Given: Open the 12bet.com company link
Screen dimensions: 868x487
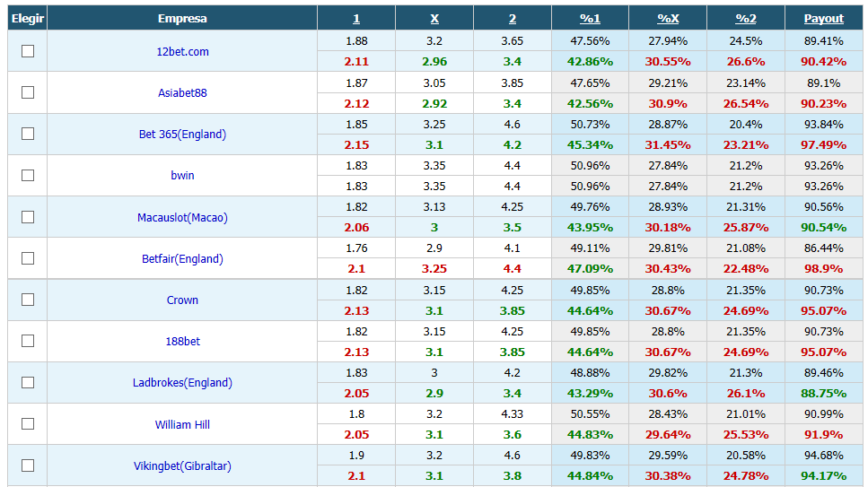Looking at the screenshot, I should [x=183, y=51].
